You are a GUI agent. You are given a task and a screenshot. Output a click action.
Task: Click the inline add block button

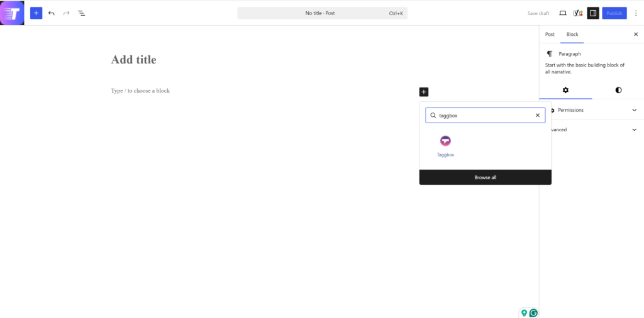pyautogui.click(x=424, y=92)
